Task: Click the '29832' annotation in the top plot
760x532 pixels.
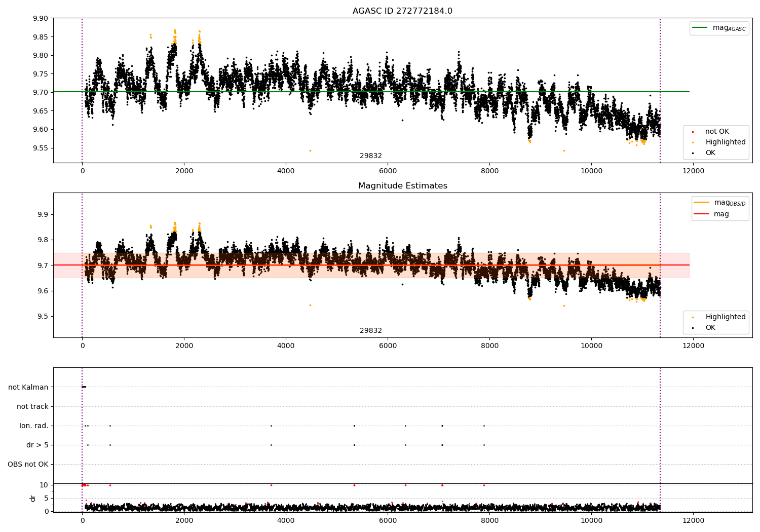Action: point(371,156)
